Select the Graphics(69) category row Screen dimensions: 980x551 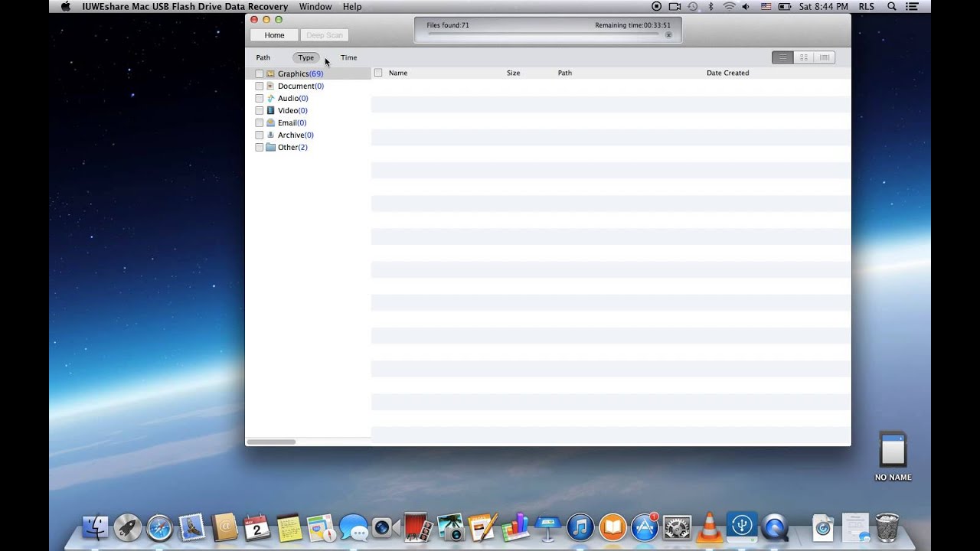[308, 73]
